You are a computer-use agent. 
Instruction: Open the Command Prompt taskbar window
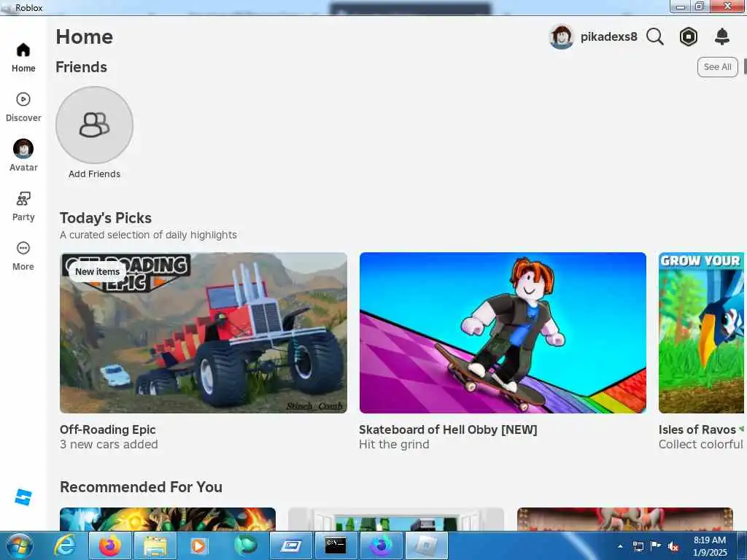336,545
